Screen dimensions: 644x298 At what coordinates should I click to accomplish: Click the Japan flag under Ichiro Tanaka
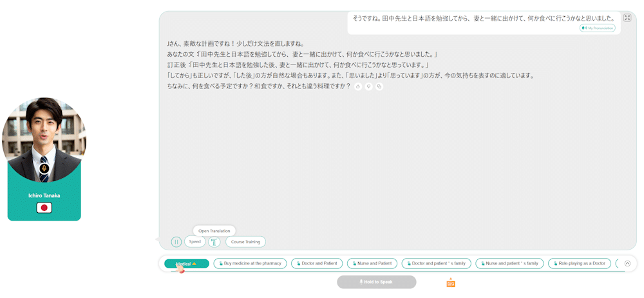click(x=44, y=208)
